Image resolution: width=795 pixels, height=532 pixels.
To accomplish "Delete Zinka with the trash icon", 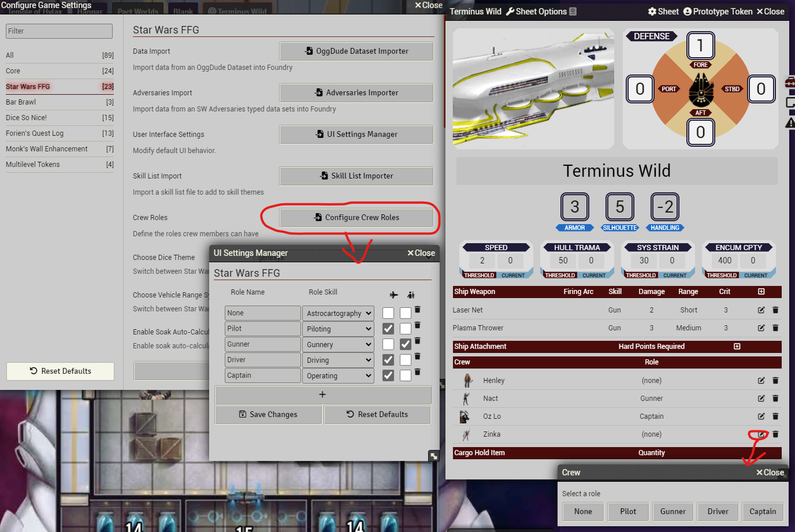I will [775, 434].
